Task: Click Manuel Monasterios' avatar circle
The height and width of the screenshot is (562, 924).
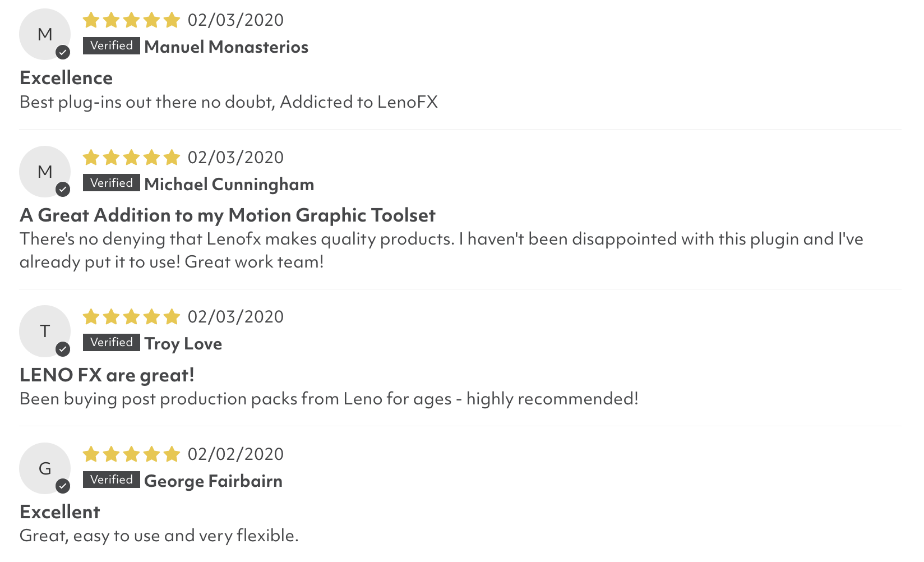Action: click(45, 34)
